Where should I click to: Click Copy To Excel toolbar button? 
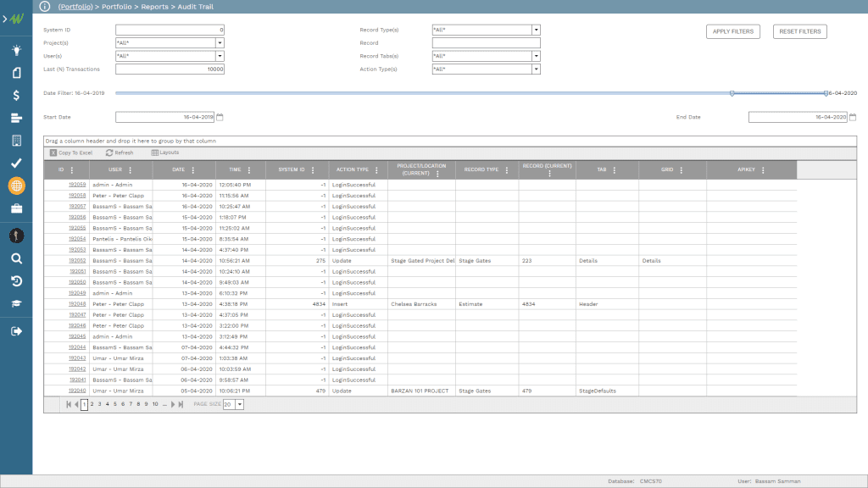pos(71,152)
